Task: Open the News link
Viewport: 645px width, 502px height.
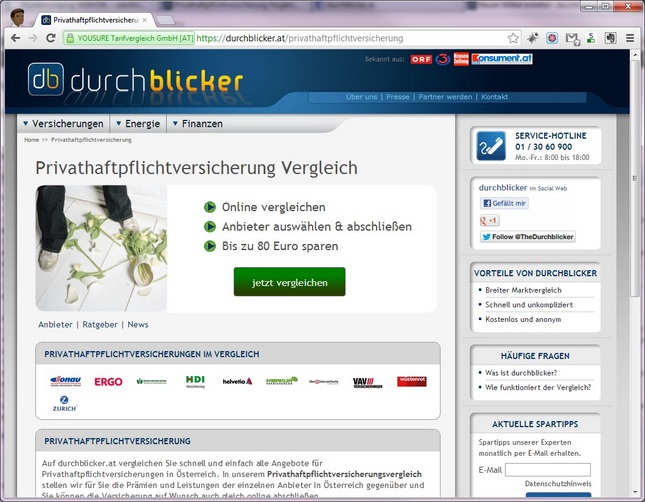Action: [138, 324]
